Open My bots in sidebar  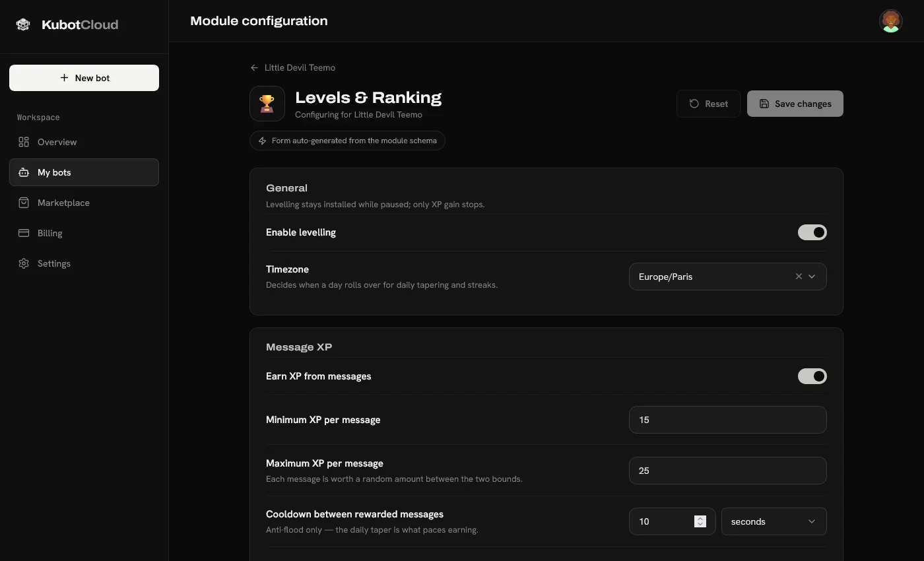(84, 172)
